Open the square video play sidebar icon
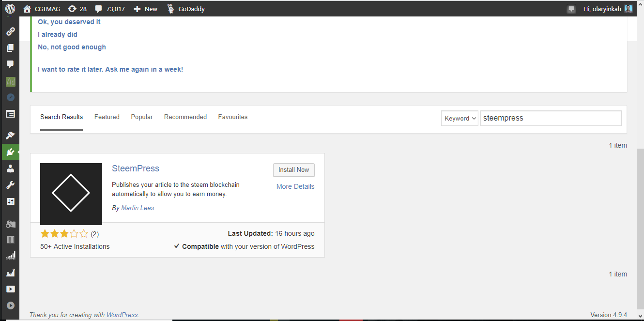Viewport: 644px width, 321px height. point(10,289)
